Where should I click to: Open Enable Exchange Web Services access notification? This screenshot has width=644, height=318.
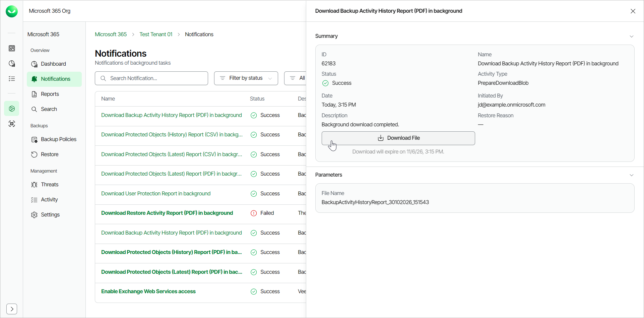148,291
